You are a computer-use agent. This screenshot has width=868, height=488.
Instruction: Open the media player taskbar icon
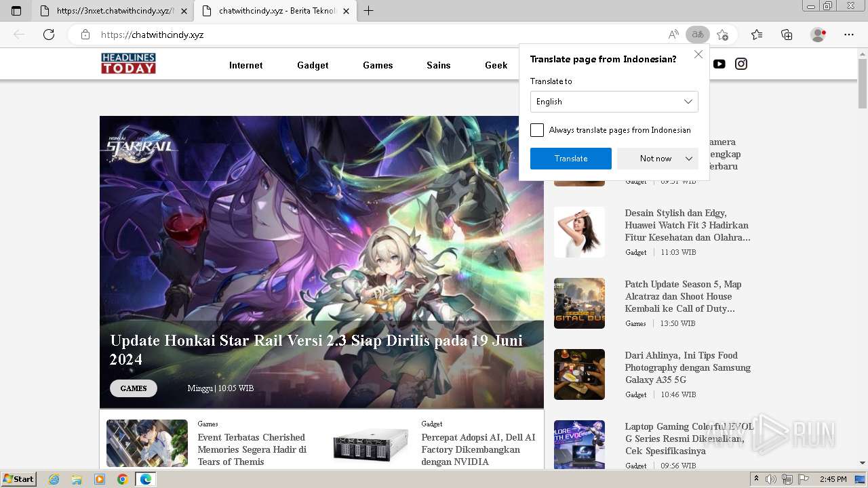[100, 479]
